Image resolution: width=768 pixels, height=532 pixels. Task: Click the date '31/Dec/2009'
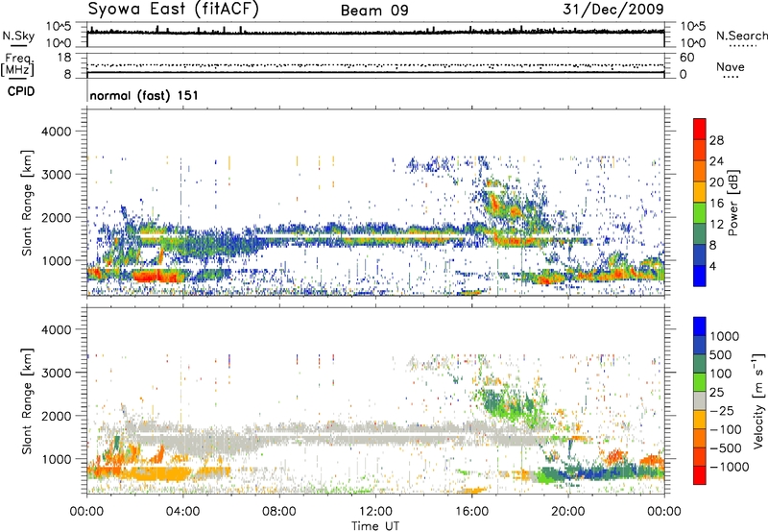click(613, 9)
